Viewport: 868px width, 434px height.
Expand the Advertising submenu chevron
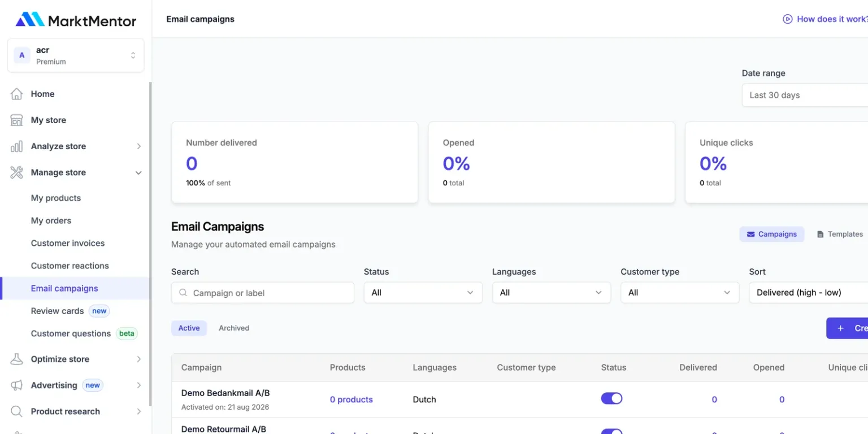pyautogui.click(x=138, y=385)
